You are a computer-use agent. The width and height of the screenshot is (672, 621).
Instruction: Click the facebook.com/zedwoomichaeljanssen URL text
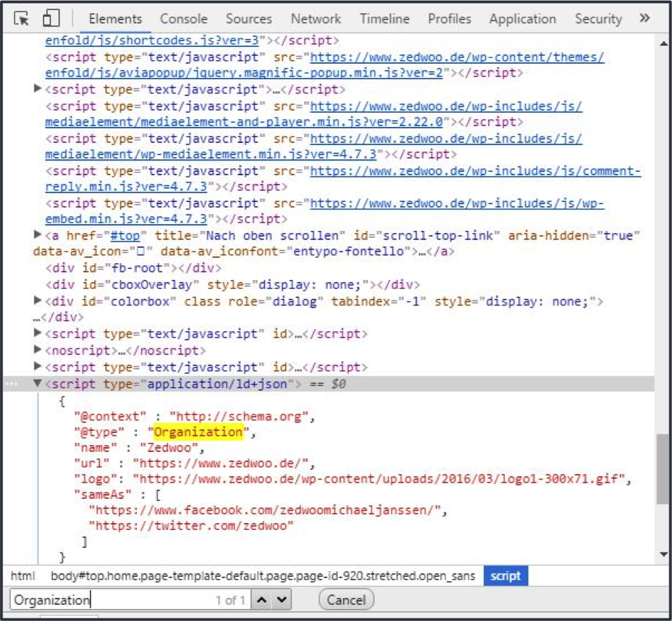(x=265, y=510)
